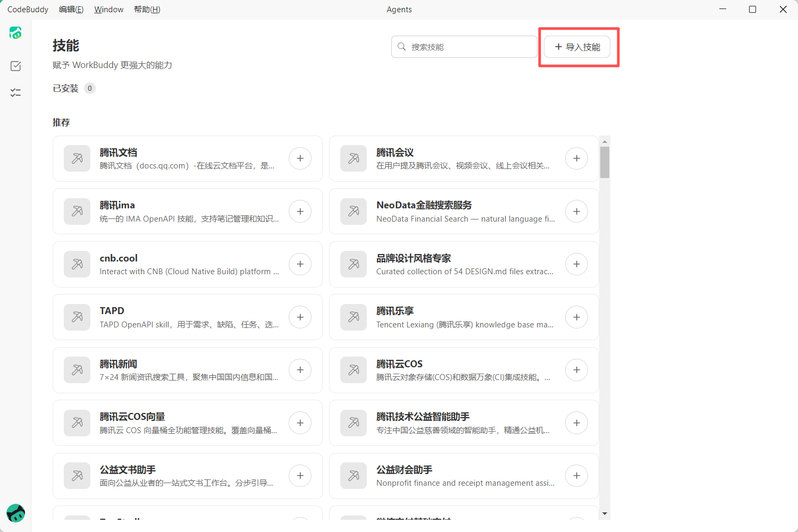Screen dimensions: 798x532
Task: Click the magnifier icon in search box
Action: point(402,47)
